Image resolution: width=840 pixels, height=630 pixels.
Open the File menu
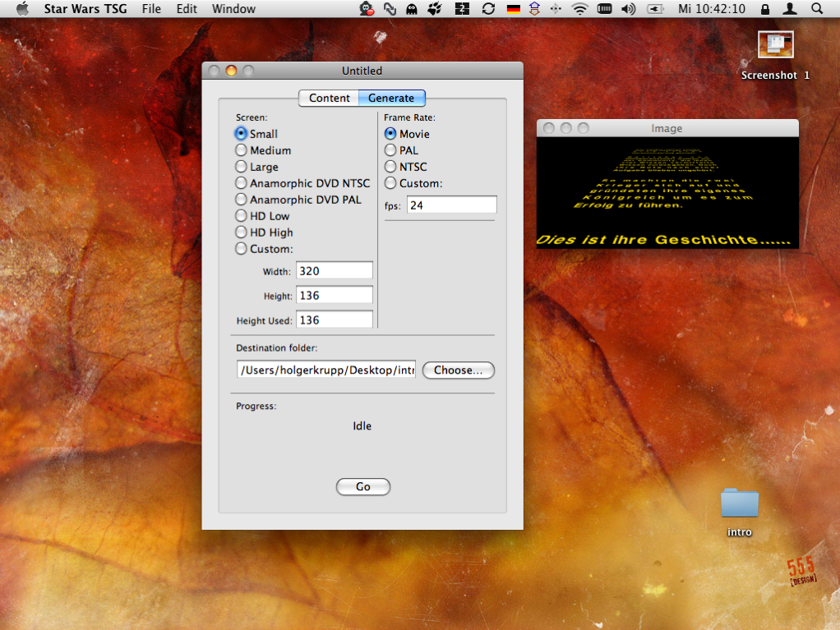click(x=151, y=8)
